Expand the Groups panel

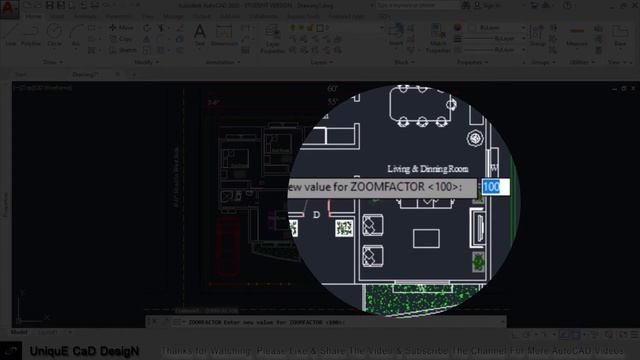click(x=543, y=62)
